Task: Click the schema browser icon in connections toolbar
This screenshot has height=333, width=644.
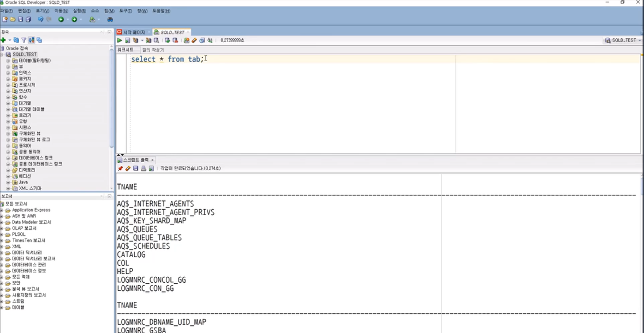Action: click(31, 40)
